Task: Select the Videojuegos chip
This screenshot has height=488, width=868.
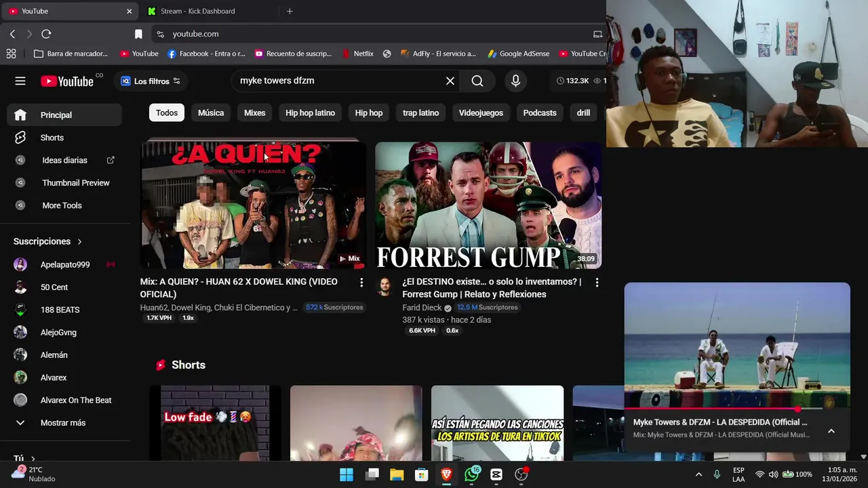Action: click(x=481, y=113)
